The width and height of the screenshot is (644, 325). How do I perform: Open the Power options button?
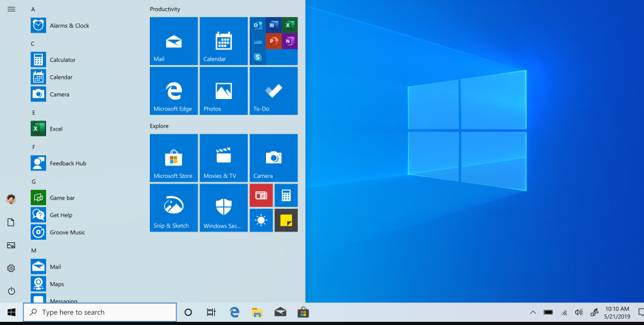coord(11,291)
